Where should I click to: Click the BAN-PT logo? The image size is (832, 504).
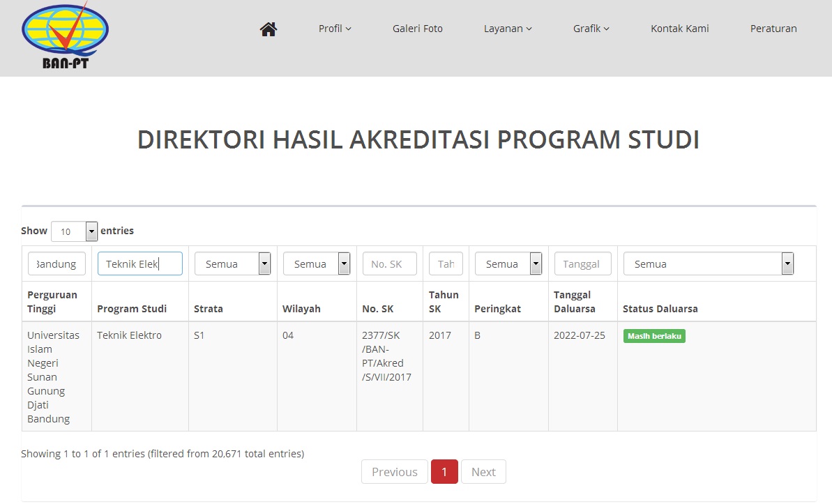click(65, 36)
